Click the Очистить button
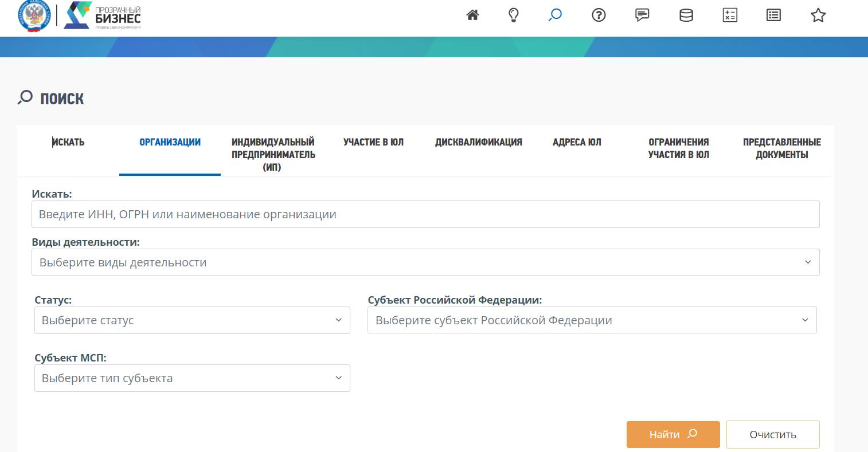This screenshot has width=868, height=452. point(773,434)
